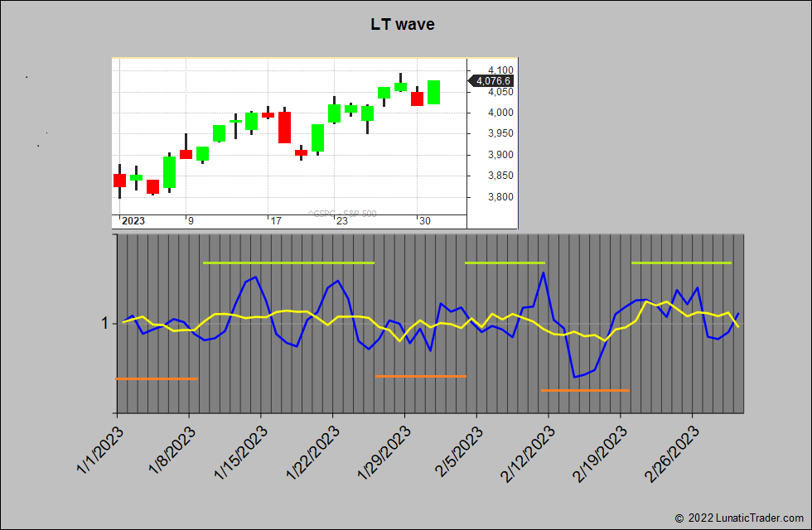Click the 4,076.6 current price tag
Viewport: 812px width, 530px height.
coord(492,80)
